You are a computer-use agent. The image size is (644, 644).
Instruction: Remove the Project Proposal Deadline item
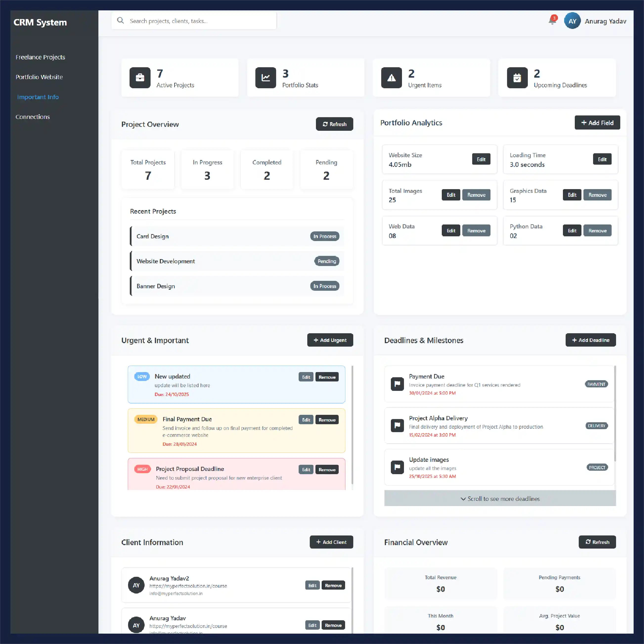point(327,469)
